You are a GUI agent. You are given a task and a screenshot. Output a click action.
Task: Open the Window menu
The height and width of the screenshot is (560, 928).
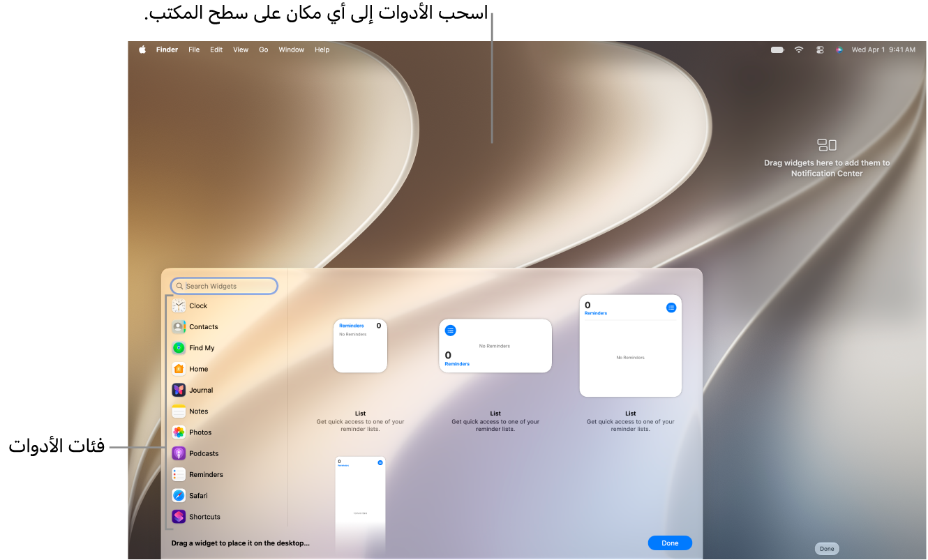pyautogui.click(x=291, y=50)
